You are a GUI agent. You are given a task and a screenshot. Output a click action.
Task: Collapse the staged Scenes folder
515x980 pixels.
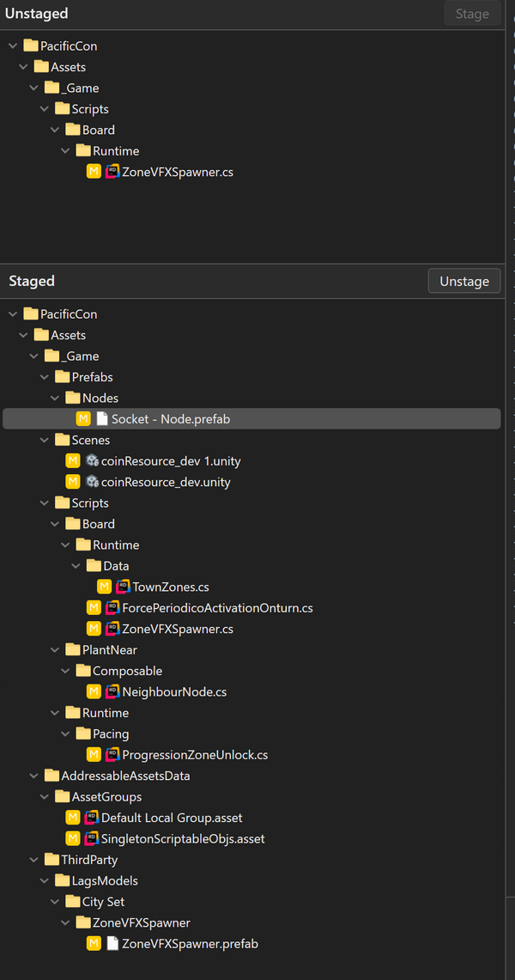(45, 440)
